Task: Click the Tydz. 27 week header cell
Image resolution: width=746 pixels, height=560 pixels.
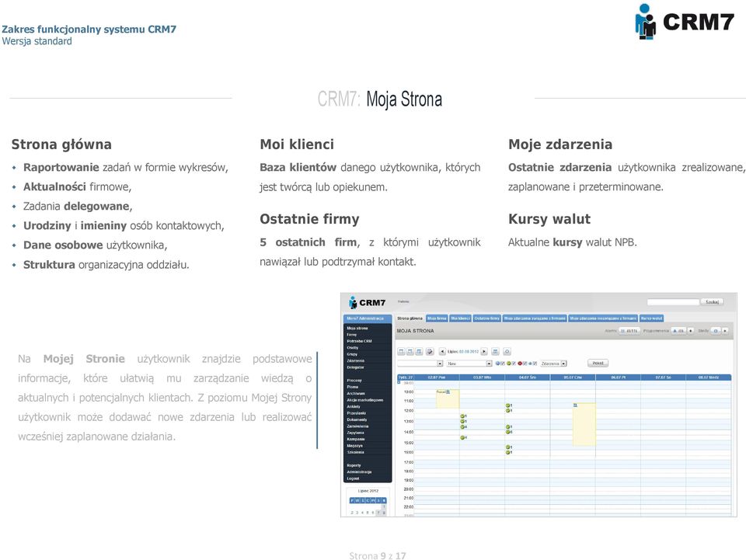Action: [406, 377]
